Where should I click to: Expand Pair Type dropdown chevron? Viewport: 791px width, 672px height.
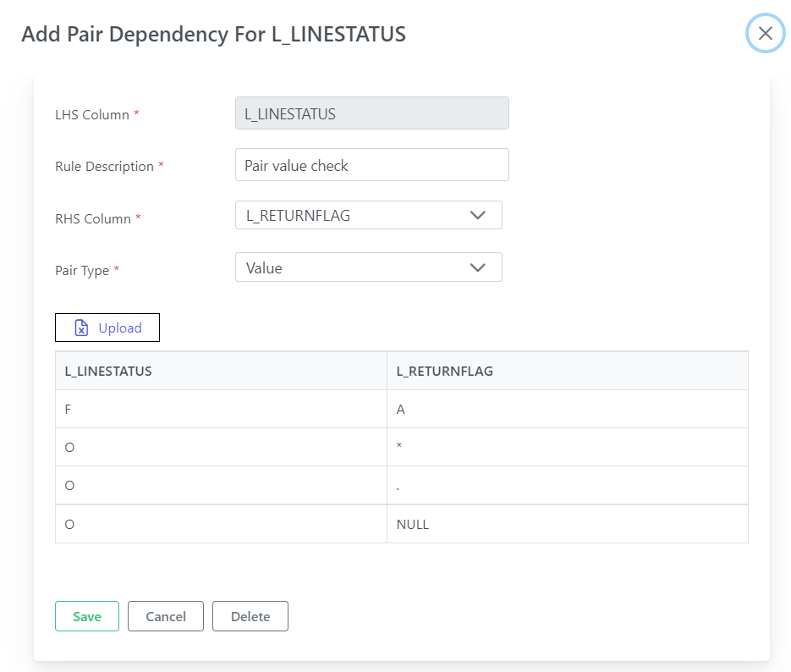(x=477, y=267)
